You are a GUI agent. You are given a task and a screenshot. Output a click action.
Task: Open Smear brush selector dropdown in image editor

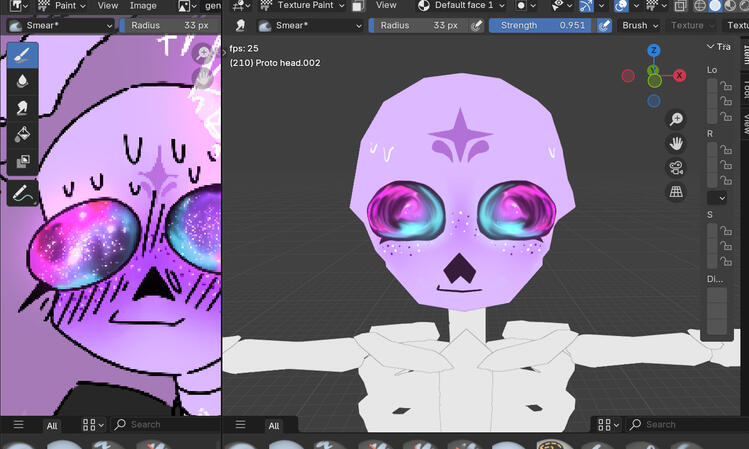pos(61,26)
